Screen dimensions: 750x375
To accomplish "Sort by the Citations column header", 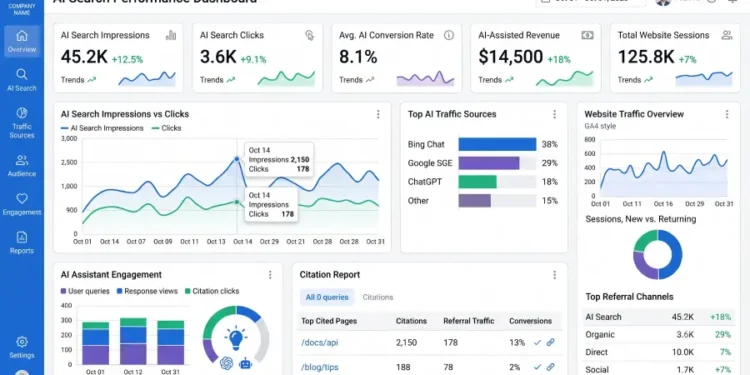I will click(411, 321).
